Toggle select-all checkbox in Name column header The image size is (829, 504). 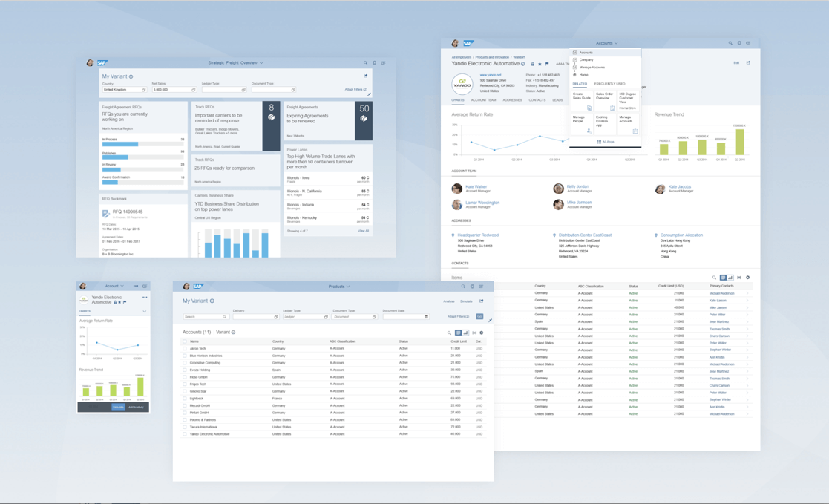point(185,341)
